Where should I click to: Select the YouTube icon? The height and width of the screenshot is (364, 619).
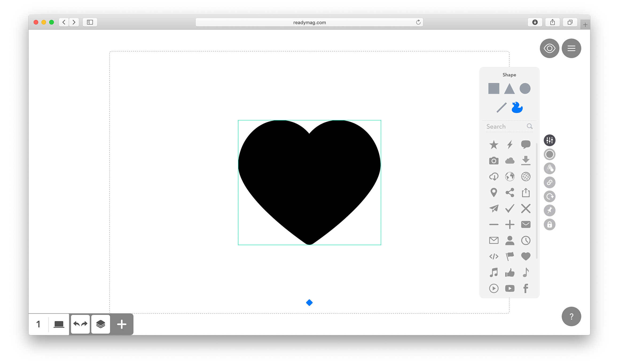pyautogui.click(x=510, y=288)
